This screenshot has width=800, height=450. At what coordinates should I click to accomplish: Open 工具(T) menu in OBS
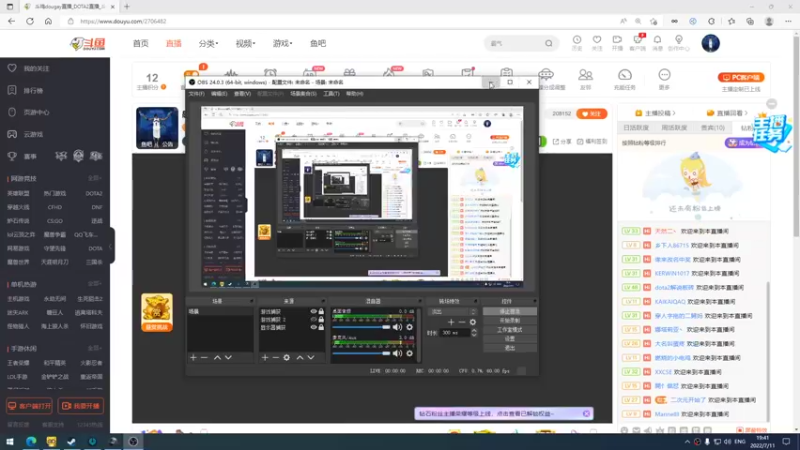coord(331,94)
